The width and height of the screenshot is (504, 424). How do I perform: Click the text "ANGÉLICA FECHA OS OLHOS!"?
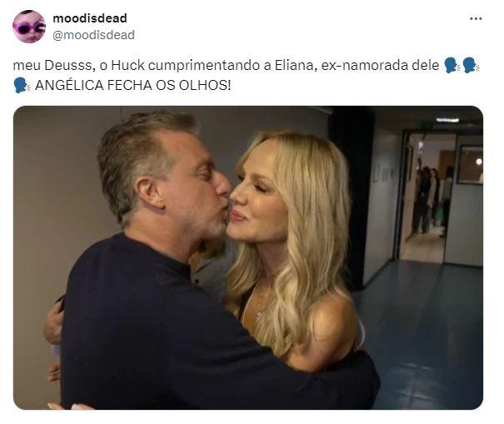tap(132, 86)
